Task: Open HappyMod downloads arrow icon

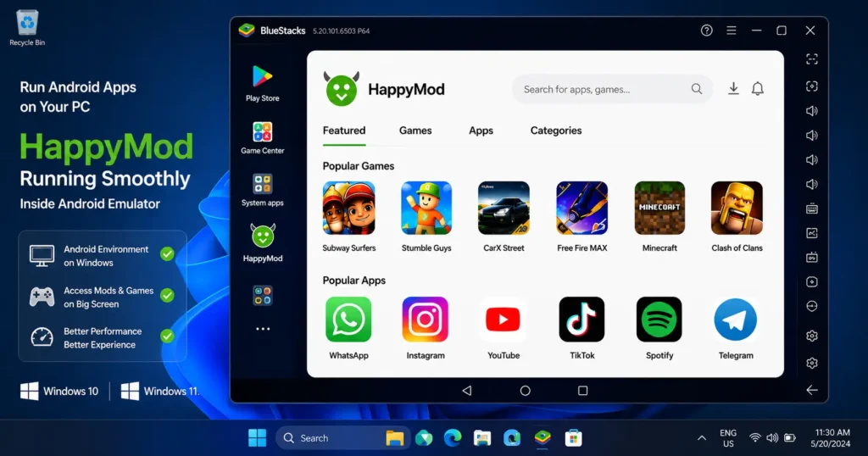Action: coord(733,88)
